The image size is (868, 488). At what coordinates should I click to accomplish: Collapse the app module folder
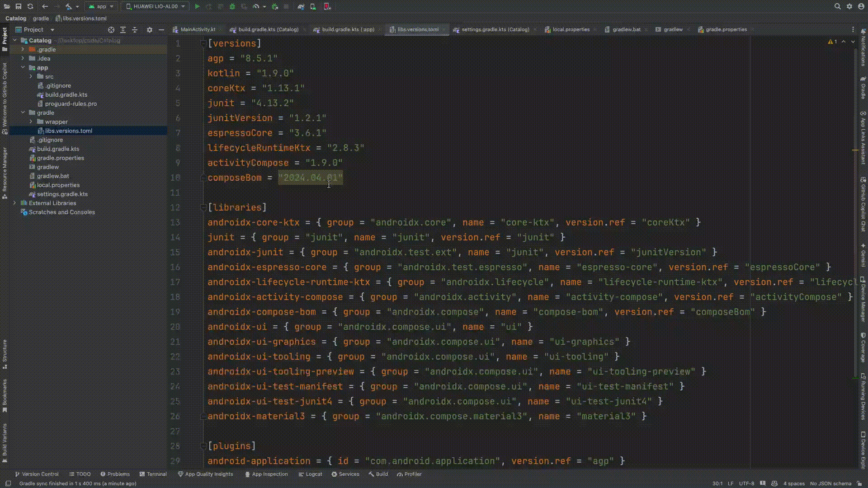point(23,67)
